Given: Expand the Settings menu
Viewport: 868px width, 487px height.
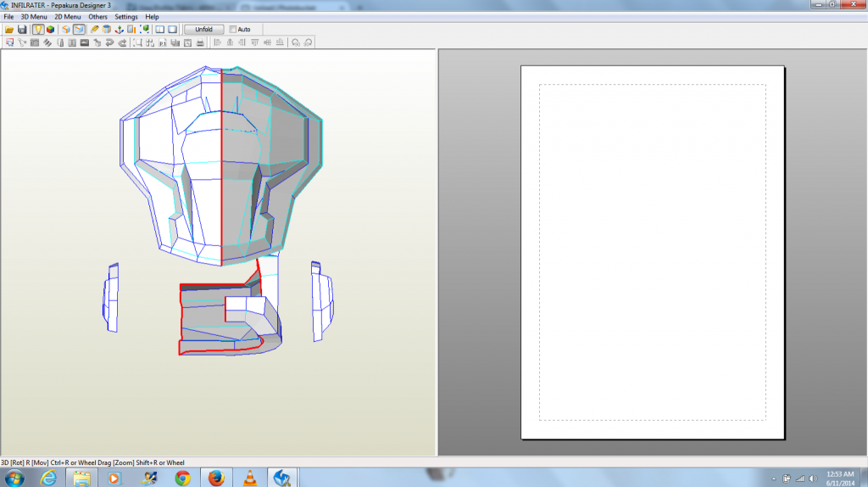Looking at the screenshot, I should coord(126,17).
